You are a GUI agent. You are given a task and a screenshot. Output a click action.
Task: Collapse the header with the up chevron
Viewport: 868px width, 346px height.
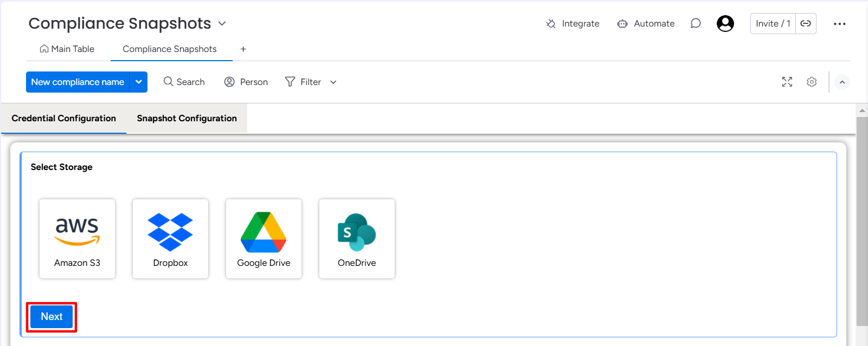pyautogui.click(x=842, y=82)
